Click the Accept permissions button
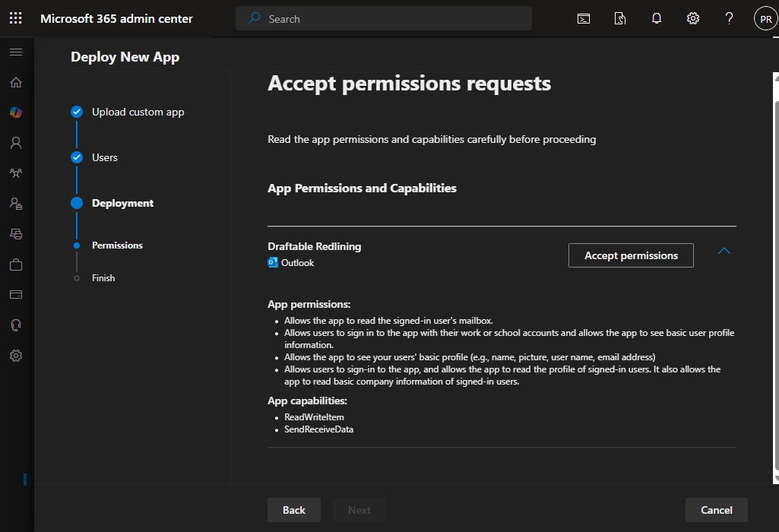This screenshot has height=532, width=779. tap(631, 255)
